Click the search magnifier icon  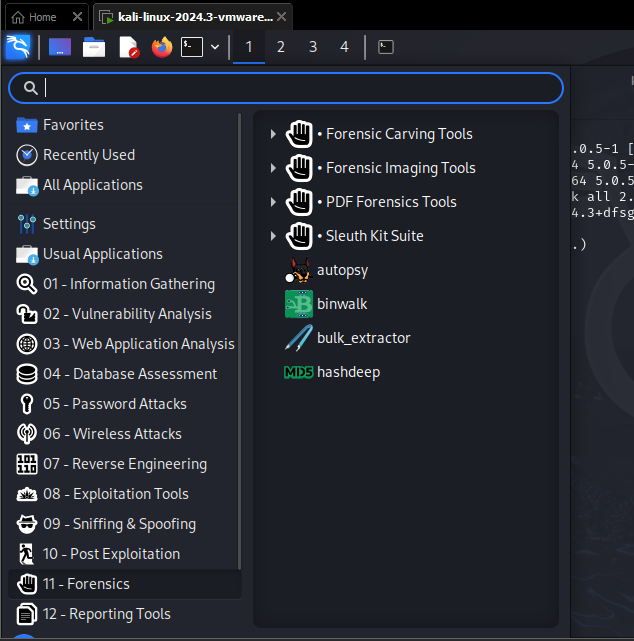pyautogui.click(x=30, y=88)
